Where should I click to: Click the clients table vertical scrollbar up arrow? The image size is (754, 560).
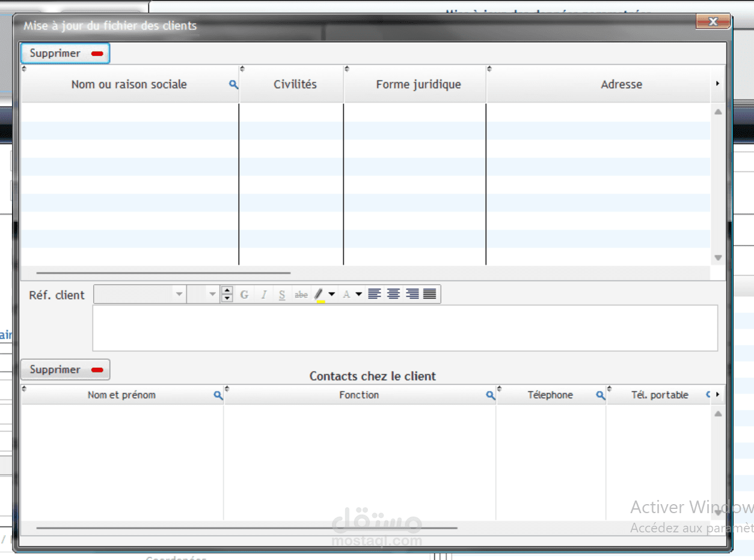coord(718,112)
